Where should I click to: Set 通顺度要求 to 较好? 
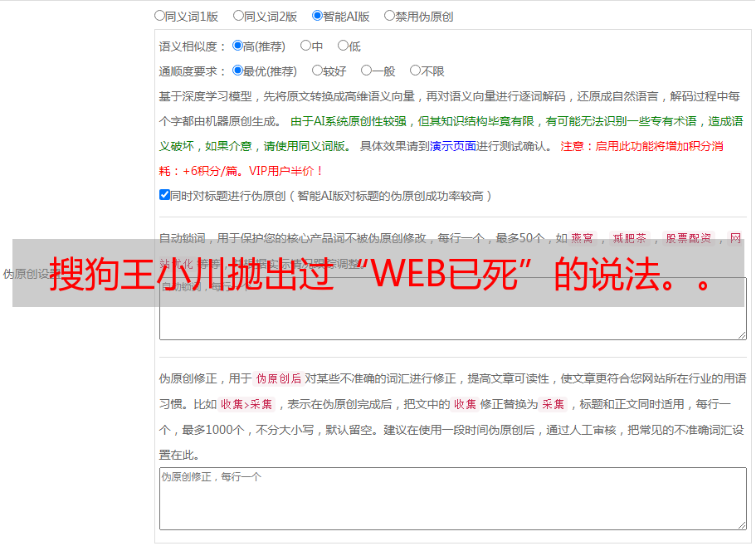317,71
